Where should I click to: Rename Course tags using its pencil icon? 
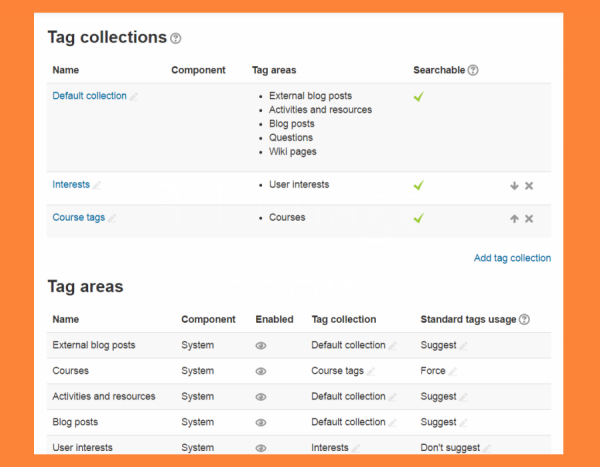[x=112, y=218]
